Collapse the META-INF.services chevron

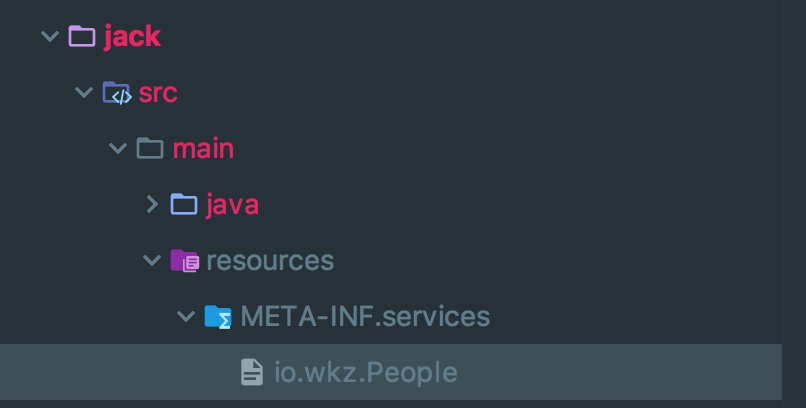pos(186,317)
